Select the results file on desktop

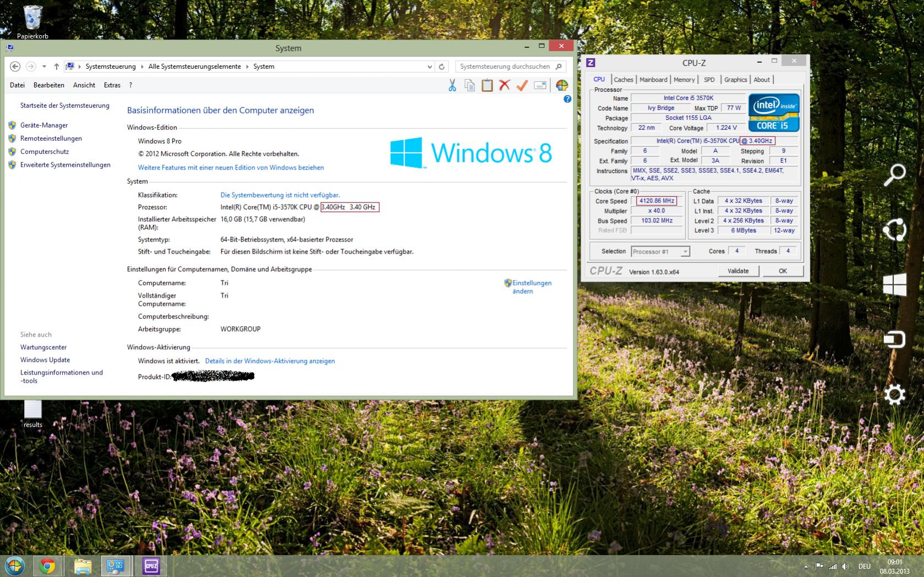[x=32, y=414]
